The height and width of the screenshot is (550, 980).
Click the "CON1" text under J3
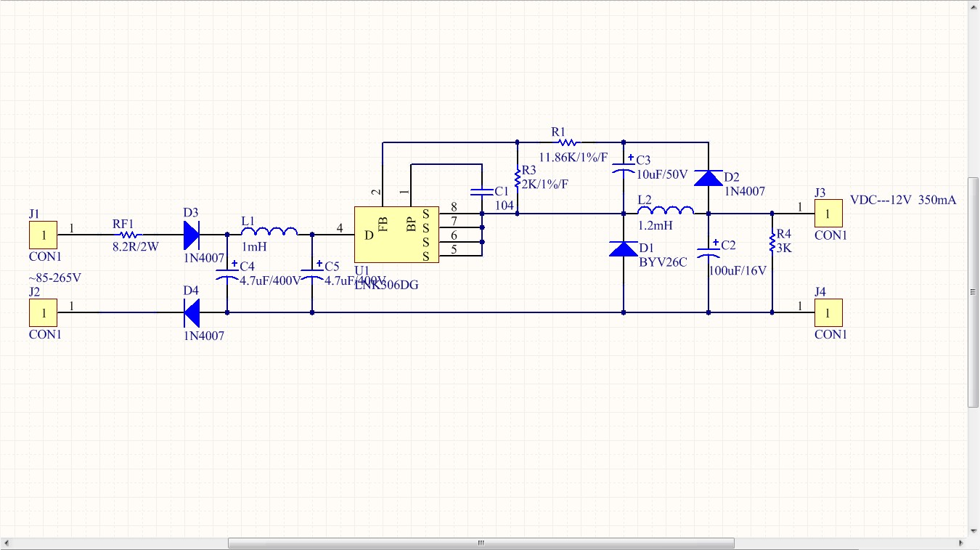(830, 235)
